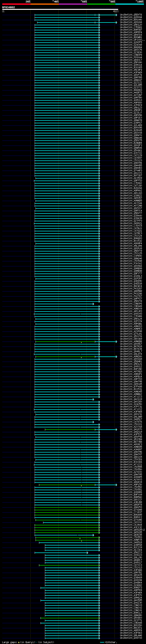
Task: Select the UniRef100_C9EA49 label
Action: 131,306
